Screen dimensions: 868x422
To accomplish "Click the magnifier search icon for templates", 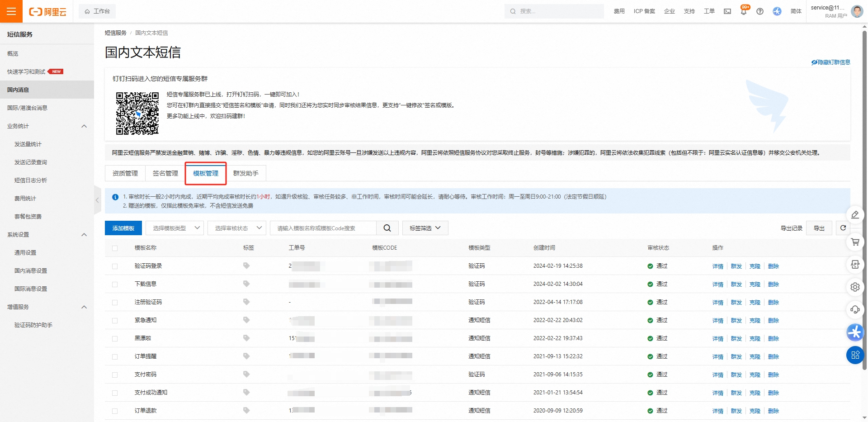I will coord(387,228).
